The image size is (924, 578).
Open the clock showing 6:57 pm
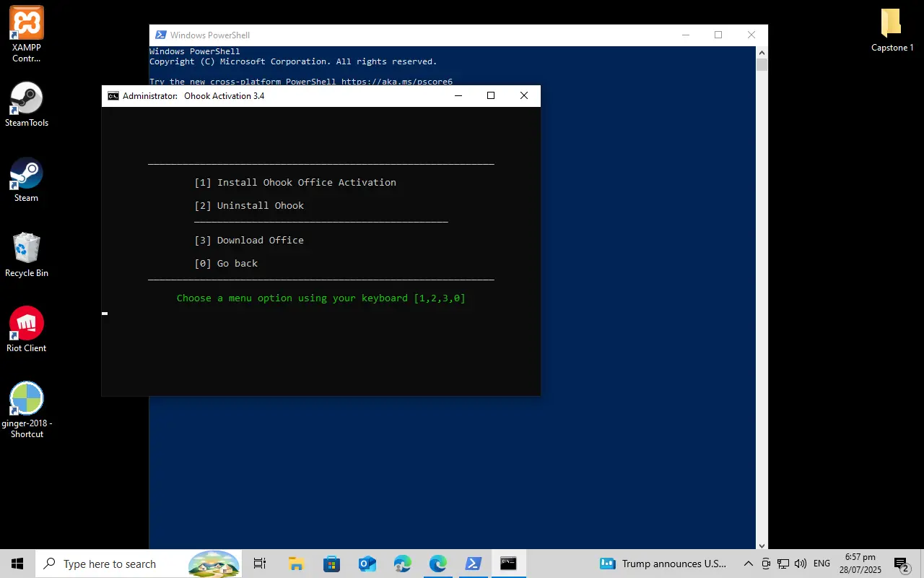tap(860, 564)
